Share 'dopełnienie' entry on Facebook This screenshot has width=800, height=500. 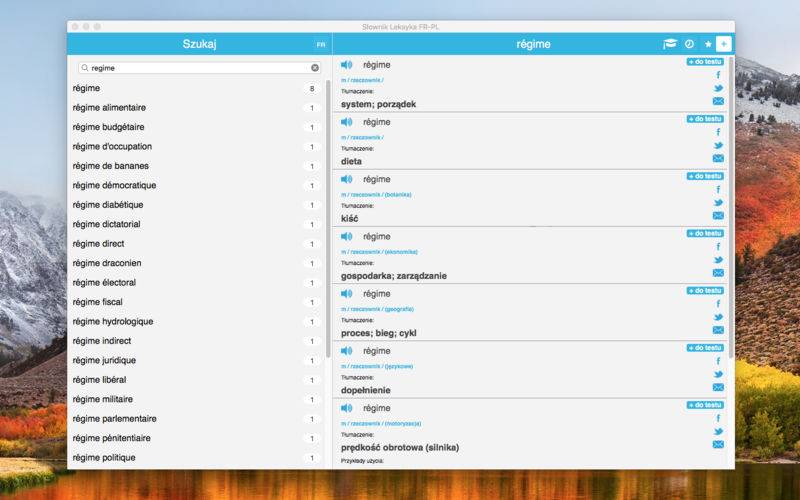718,361
